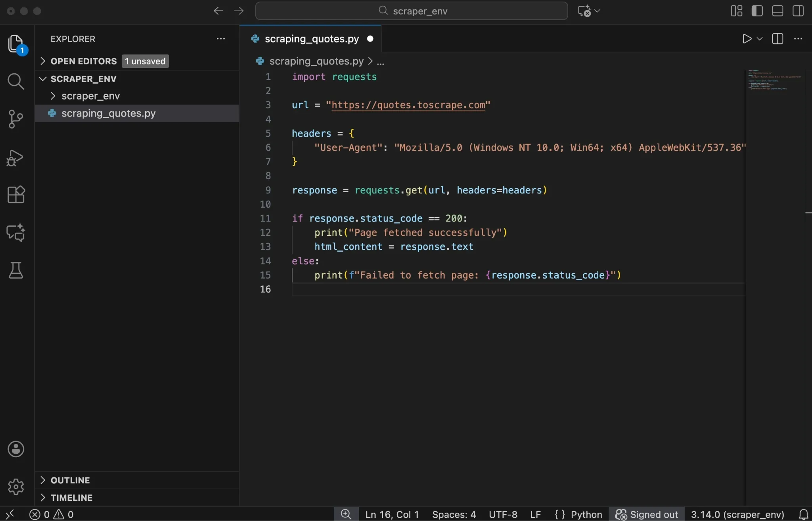Open the Manage settings gear
The width and height of the screenshot is (812, 521).
pyautogui.click(x=16, y=487)
